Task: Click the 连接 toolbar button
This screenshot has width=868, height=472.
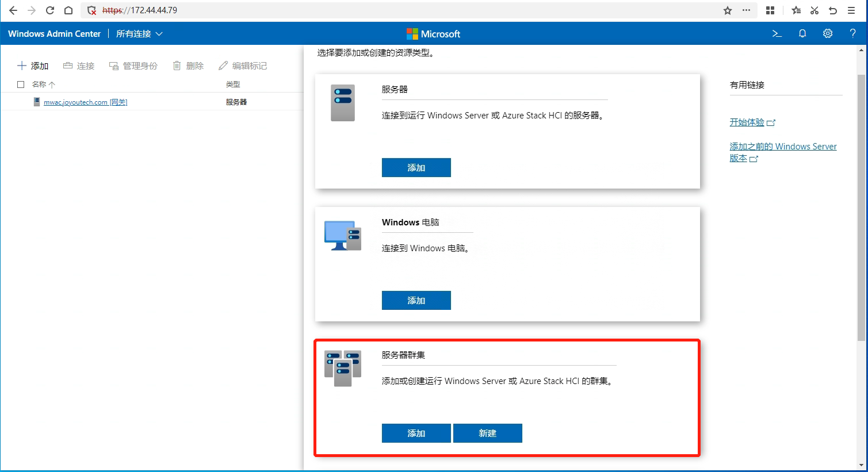Action: (x=79, y=66)
